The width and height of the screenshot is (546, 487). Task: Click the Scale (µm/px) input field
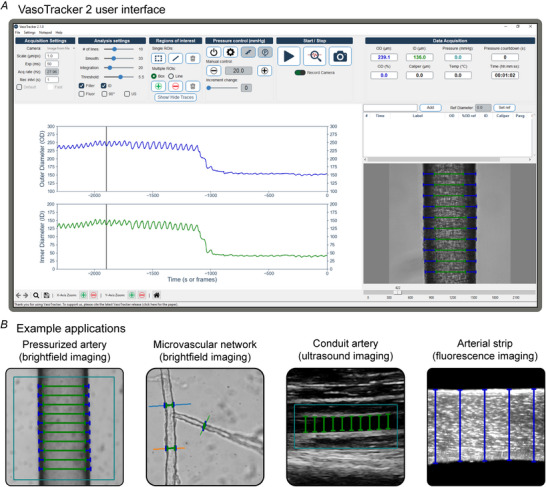point(52,56)
